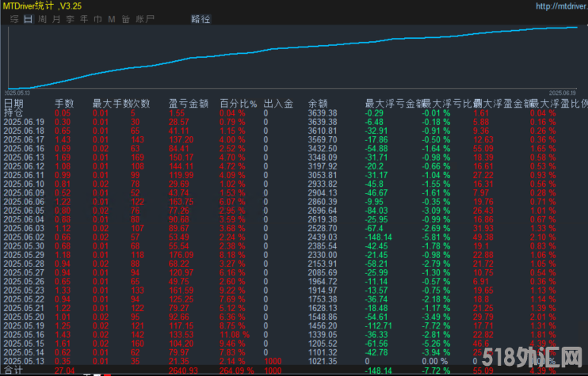The height and width of the screenshot is (376, 588).
Task: Click the 合计 total row label
Action: (x=13, y=370)
